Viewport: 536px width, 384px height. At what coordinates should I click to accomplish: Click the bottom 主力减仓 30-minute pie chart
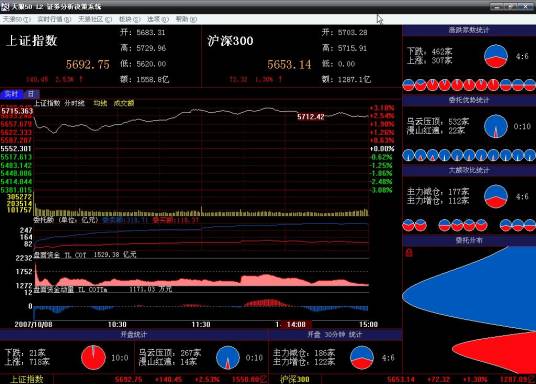362,358
